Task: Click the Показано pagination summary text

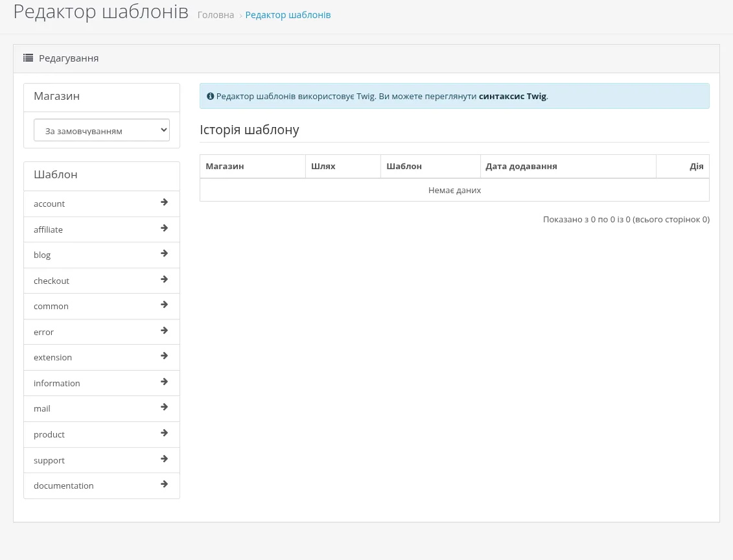Action: 626,219
